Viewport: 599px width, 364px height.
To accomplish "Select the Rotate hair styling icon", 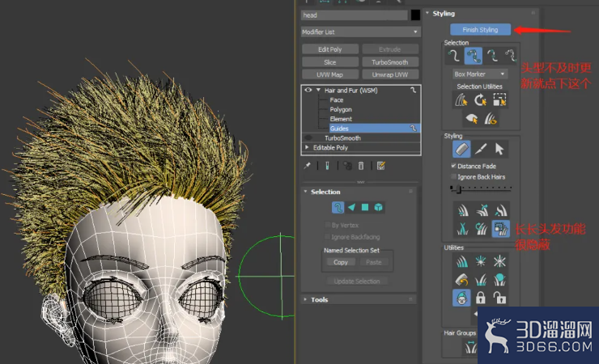I will pyautogui.click(x=482, y=229).
